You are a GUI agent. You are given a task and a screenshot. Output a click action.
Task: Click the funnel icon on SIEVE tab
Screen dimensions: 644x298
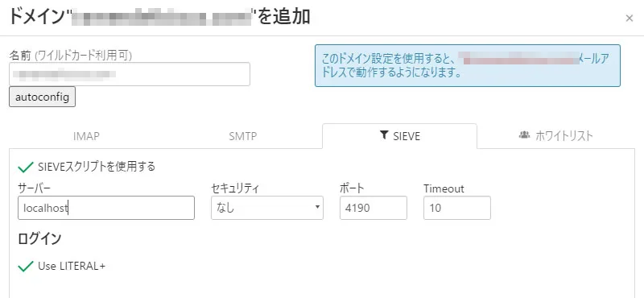click(384, 135)
